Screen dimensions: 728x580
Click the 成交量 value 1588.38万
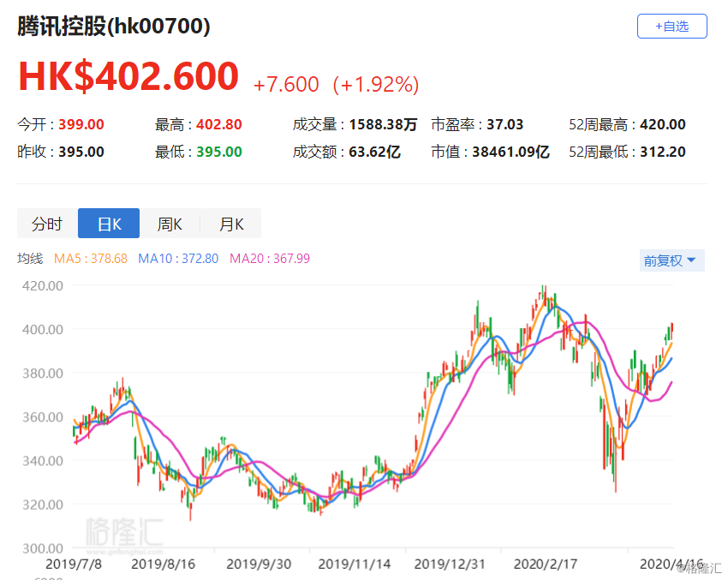pyautogui.click(x=383, y=124)
